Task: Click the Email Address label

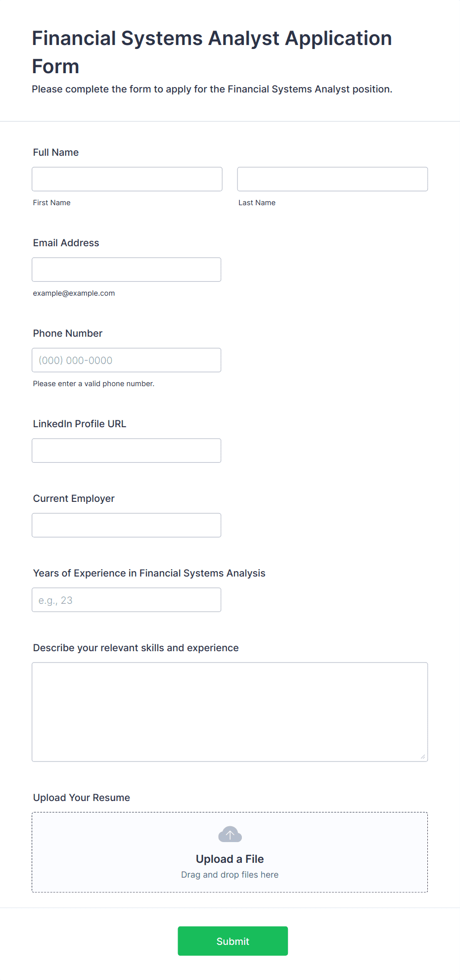Action: coord(66,243)
